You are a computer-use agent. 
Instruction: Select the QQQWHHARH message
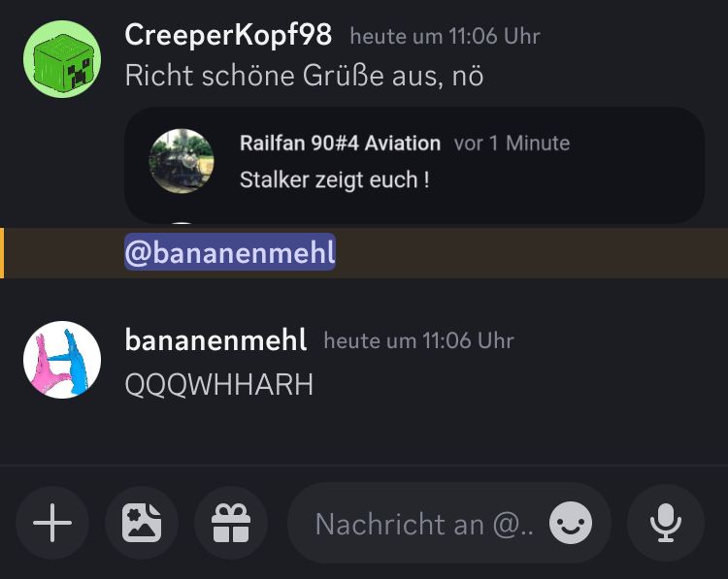(219, 385)
